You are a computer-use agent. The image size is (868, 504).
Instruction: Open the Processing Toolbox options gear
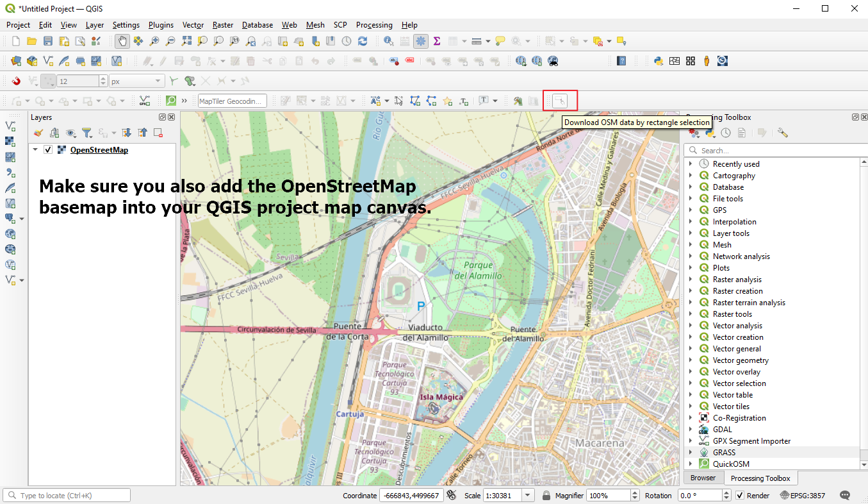[782, 133]
